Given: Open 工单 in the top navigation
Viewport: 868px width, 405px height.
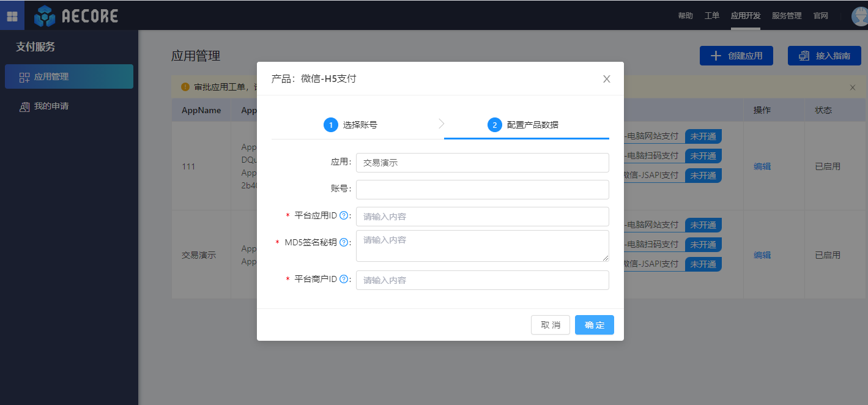Looking at the screenshot, I should (711, 16).
